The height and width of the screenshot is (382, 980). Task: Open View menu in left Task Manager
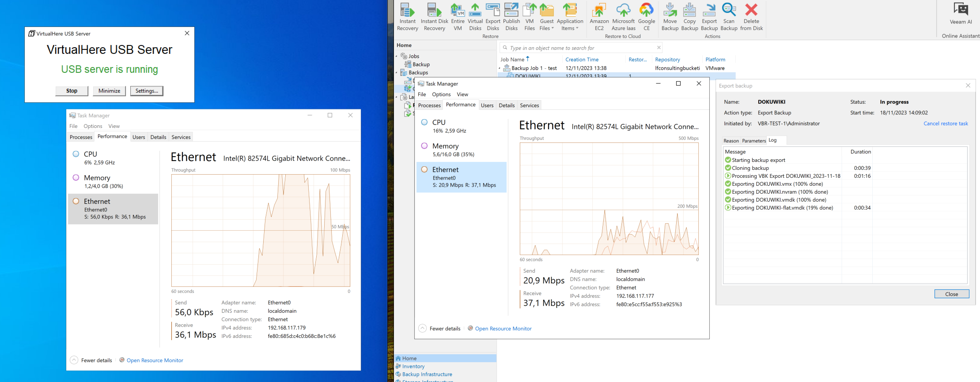tap(114, 126)
